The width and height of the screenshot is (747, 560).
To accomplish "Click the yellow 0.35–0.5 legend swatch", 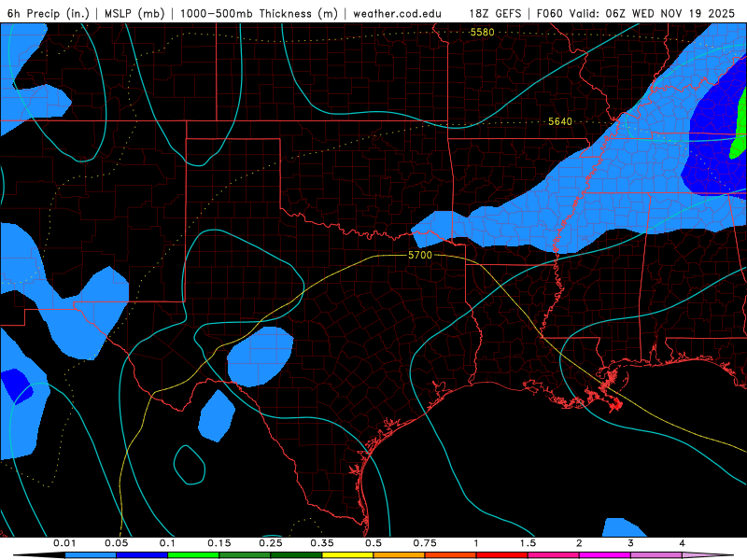I will (x=347, y=555).
